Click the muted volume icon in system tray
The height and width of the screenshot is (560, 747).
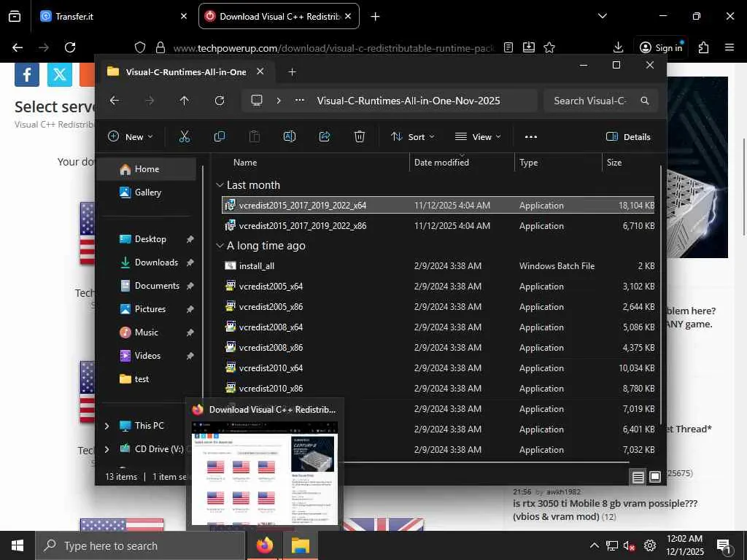pos(630,545)
